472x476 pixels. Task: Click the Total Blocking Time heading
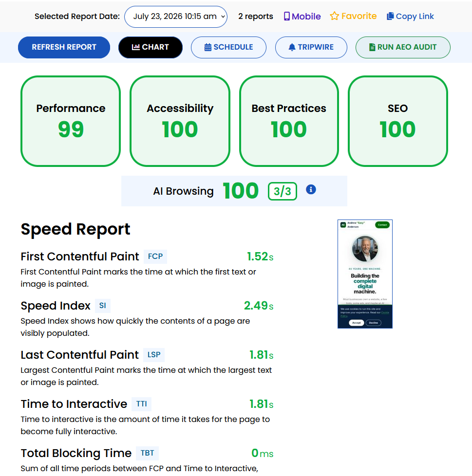76,453
